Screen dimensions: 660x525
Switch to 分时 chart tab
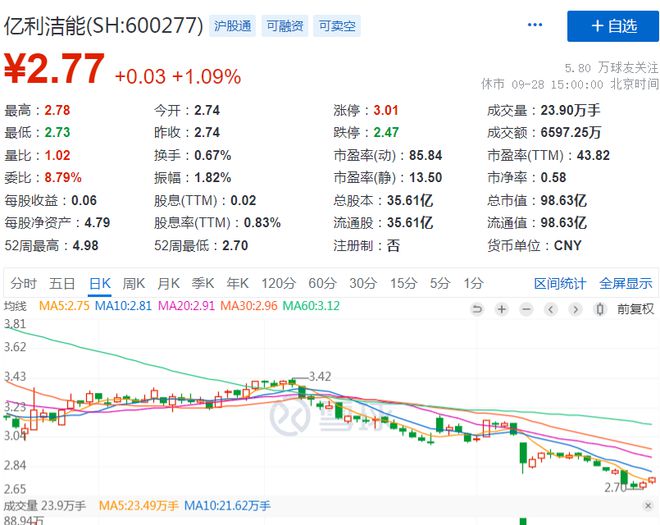click(24, 283)
